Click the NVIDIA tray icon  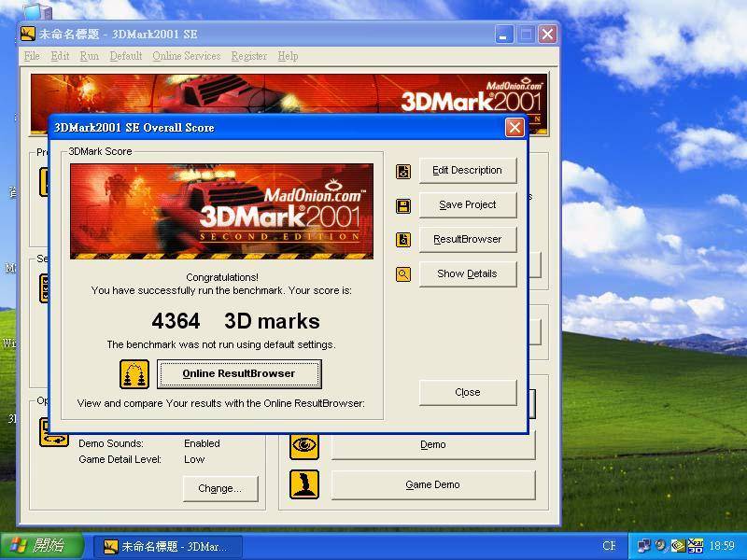pos(679,545)
